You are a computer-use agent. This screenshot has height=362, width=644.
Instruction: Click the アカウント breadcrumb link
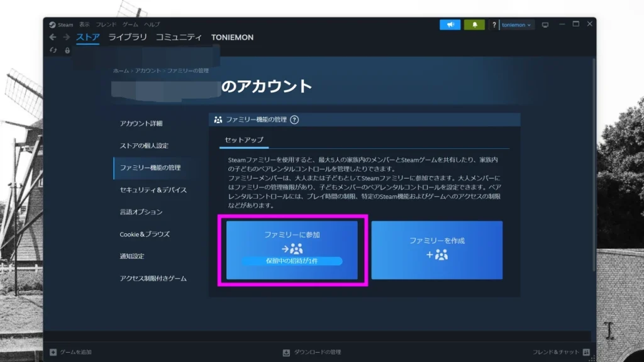tap(148, 70)
